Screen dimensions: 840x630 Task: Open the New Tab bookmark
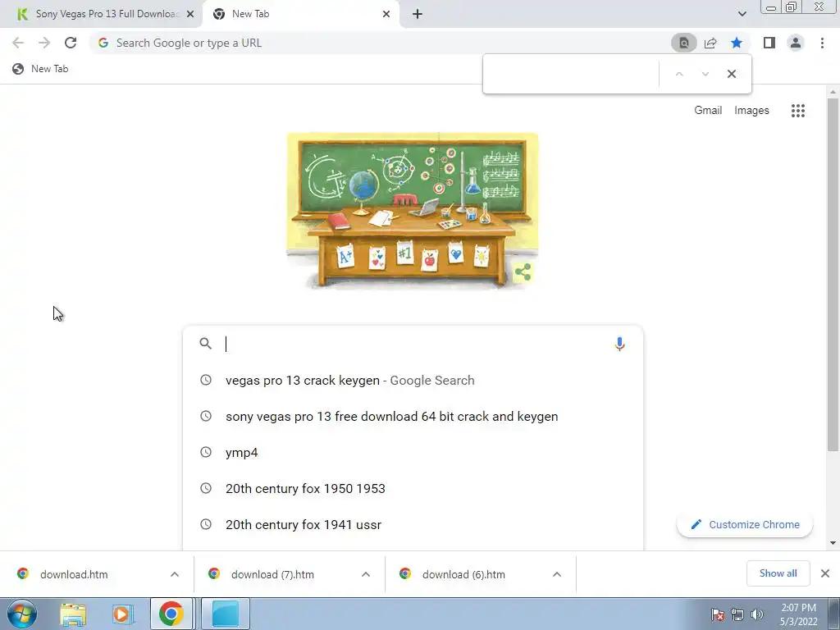[40, 69]
